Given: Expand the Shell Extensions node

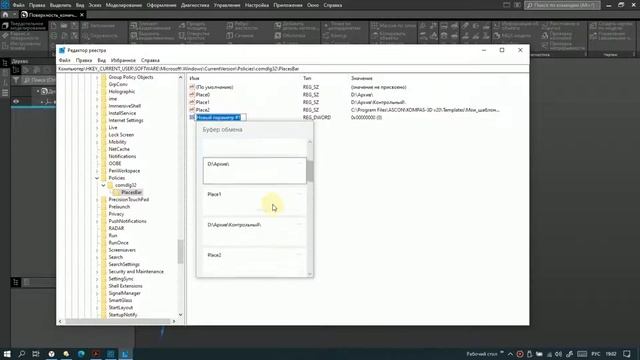Looking at the screenshot, I should (97, 286).
